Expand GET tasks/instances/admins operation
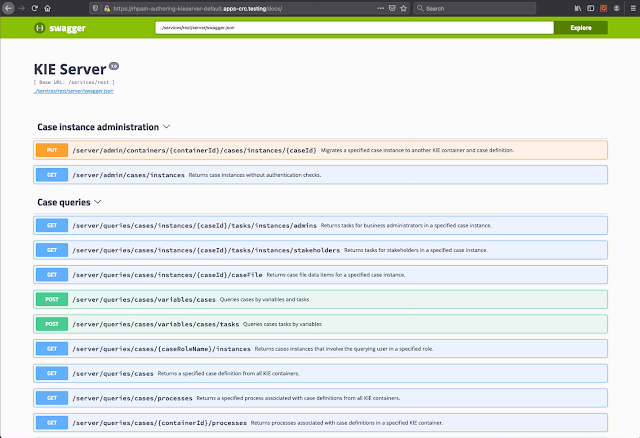Screen dimensions: 640x438 point(320,225)
